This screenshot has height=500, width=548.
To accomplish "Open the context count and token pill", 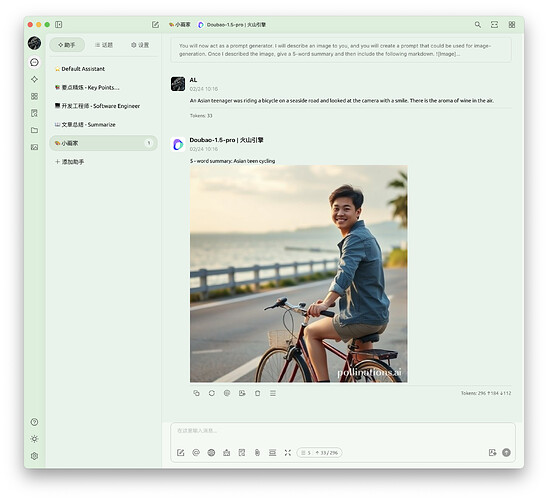I will [319, 452].
